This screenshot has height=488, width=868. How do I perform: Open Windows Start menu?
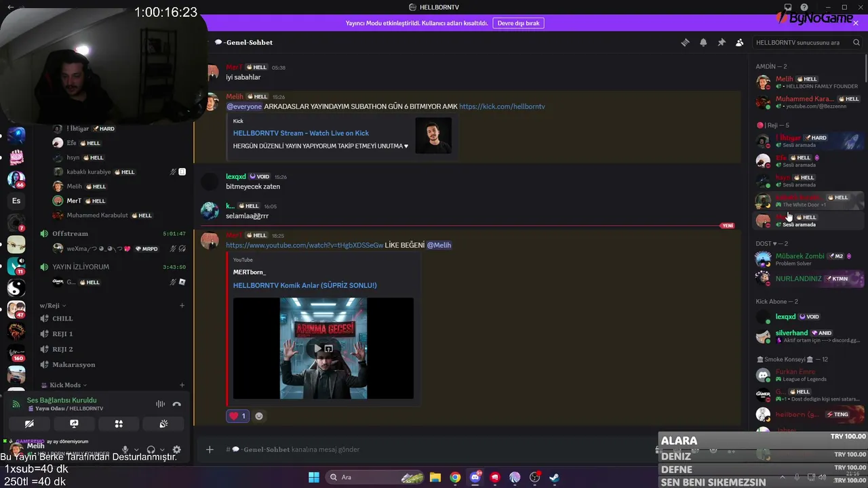(x=314, y=477)
